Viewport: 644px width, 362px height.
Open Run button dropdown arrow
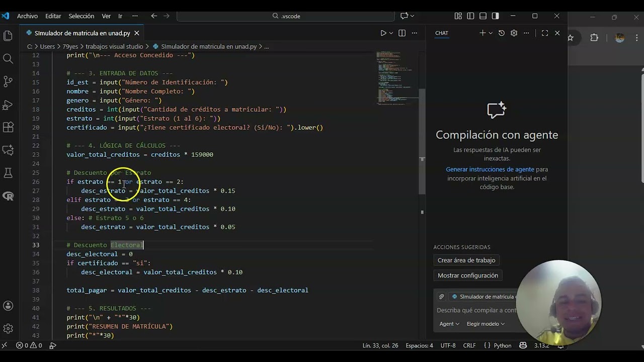[x=391, y=33]
